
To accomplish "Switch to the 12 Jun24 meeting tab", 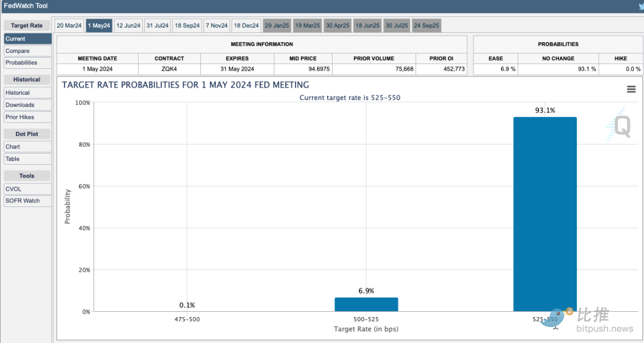I will [x=128, y=25].
